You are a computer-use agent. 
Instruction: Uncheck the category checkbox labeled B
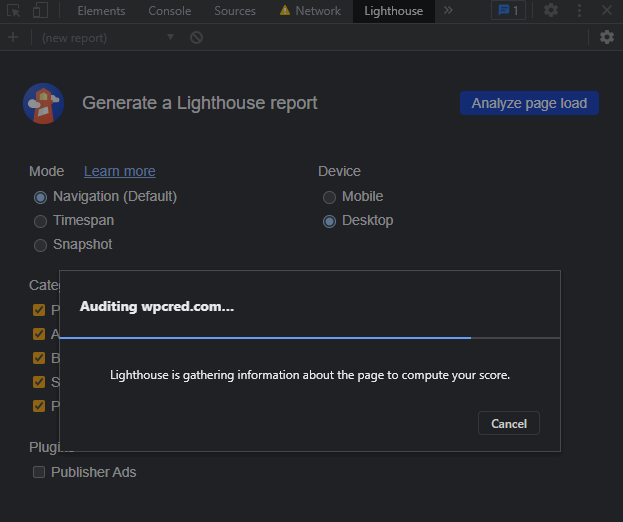39,358
